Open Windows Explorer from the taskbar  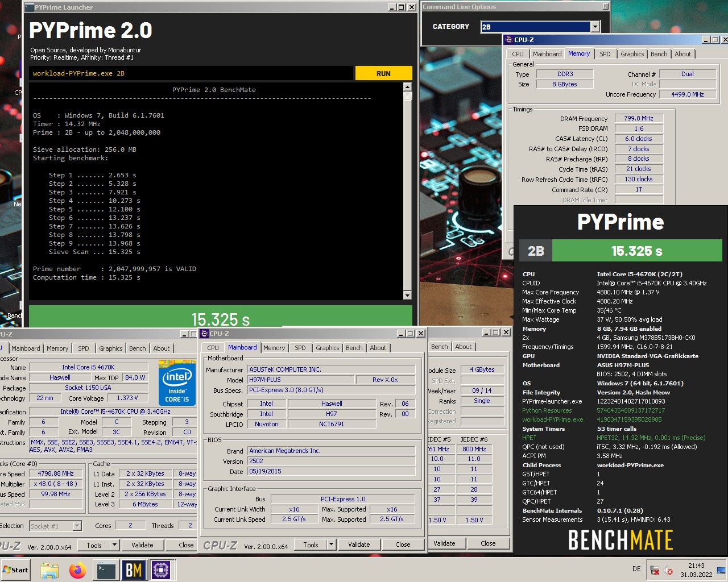tap(49, 569)
